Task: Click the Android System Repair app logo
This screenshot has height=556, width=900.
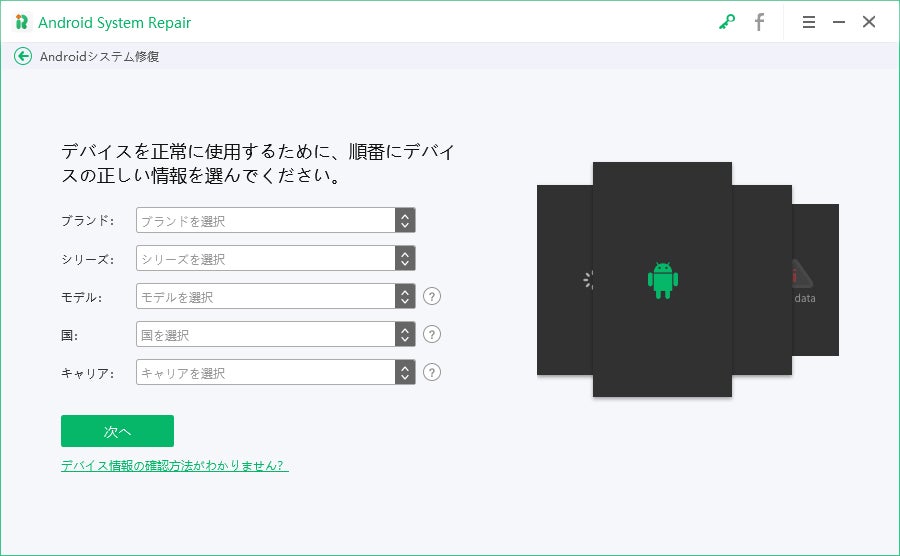Action: 22,22
